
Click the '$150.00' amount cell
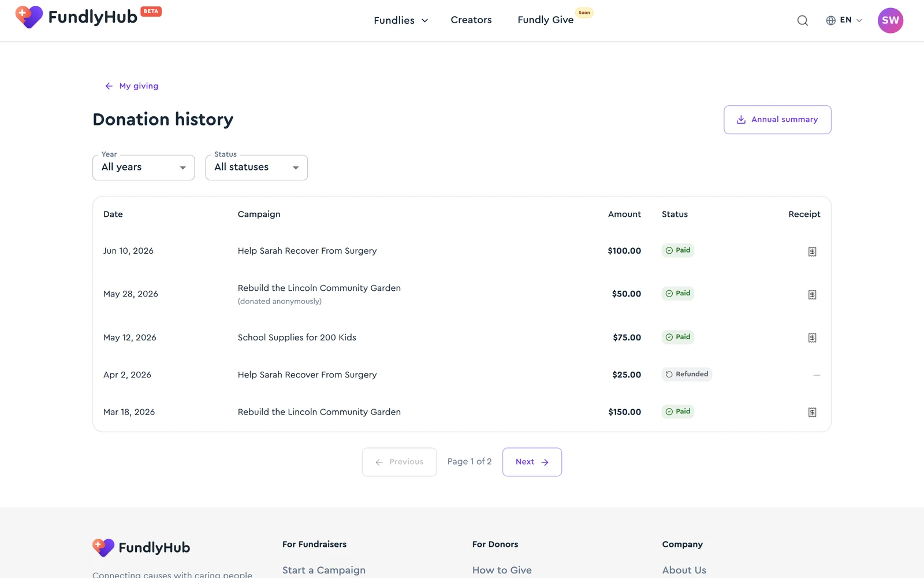(624, 412)
